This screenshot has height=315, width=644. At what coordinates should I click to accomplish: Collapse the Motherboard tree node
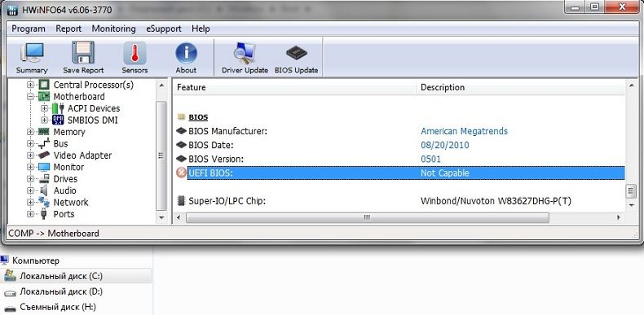coord(30,97)
